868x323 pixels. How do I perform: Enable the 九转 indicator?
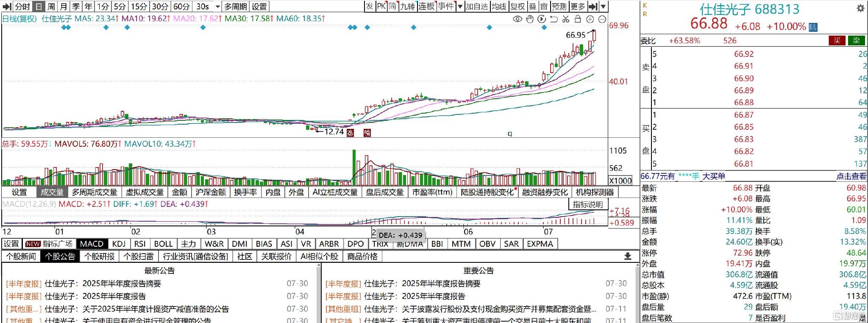408,6
